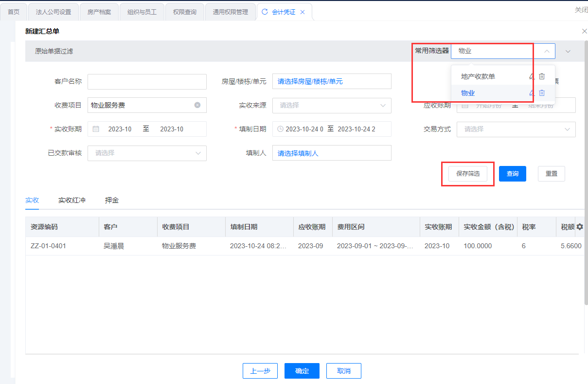Collapse the 原始单据过滤 panel chevron
The height and width of the screenshot is (384, 588).
(568, 51)
